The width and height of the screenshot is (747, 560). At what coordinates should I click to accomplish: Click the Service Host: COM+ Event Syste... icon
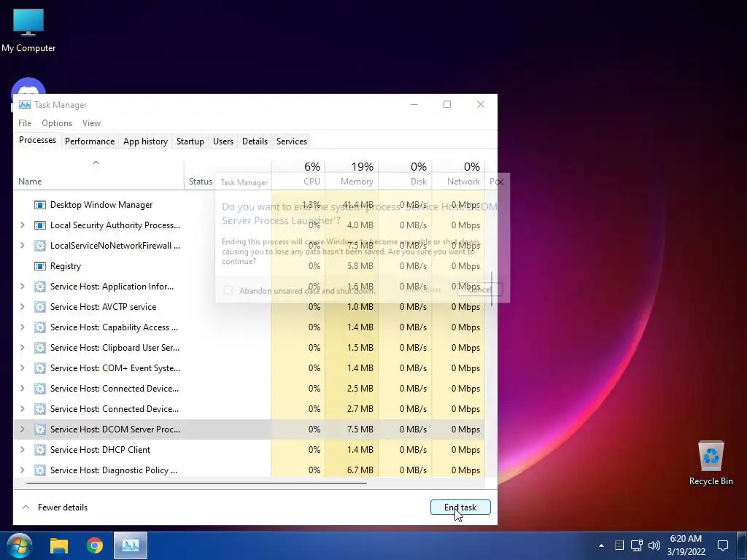pos(40,368)
